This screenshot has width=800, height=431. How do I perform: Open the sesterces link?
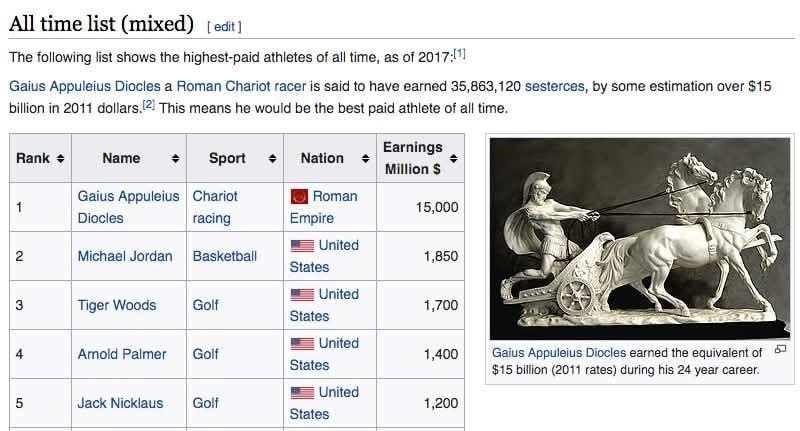pos(554,86)
